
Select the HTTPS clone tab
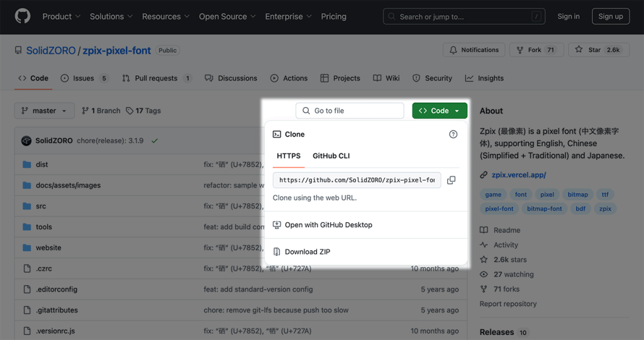click(x=289, y=156)
